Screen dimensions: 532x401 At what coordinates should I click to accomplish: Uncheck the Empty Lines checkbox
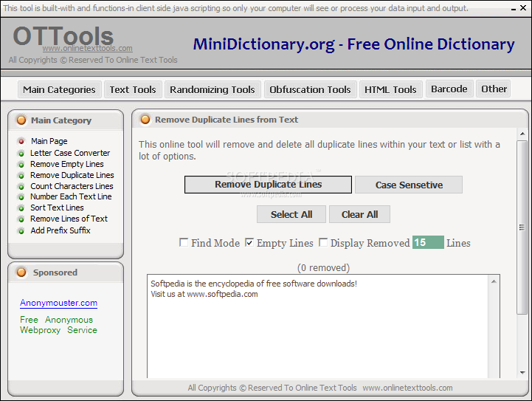tap(249, 242)
